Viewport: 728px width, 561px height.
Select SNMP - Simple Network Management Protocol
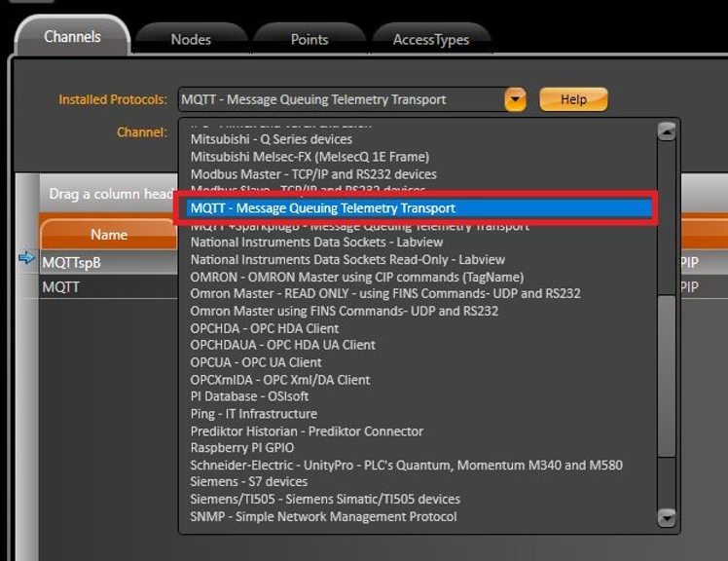pyautogui.click(x=323, y=517)
